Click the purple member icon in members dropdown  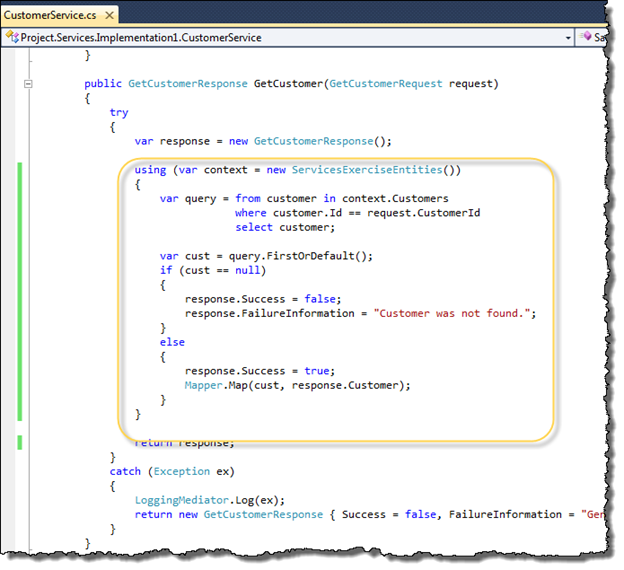pos(585,36)
